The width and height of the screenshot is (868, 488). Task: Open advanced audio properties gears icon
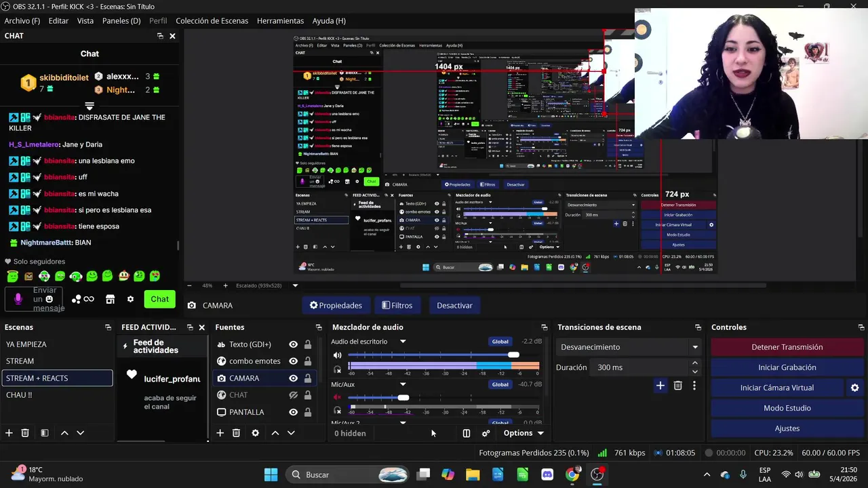[486, 433]
